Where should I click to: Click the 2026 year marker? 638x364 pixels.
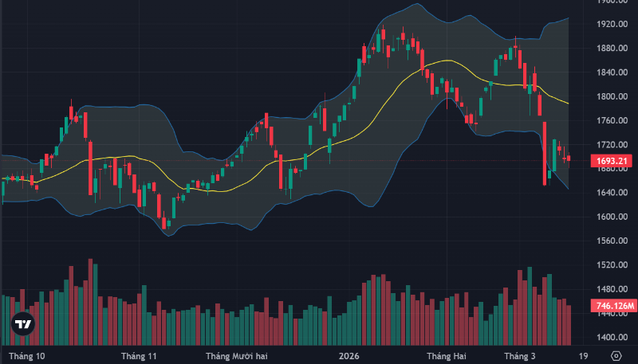click(x=349, y=355)
